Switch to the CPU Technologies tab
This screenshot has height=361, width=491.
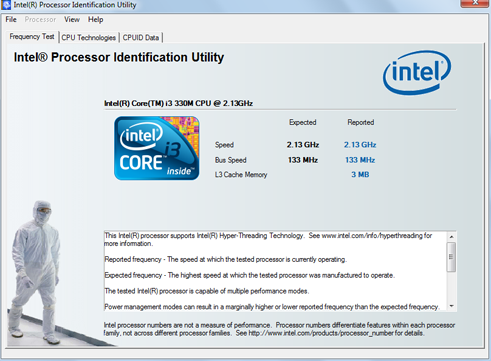tap(89, 37)
